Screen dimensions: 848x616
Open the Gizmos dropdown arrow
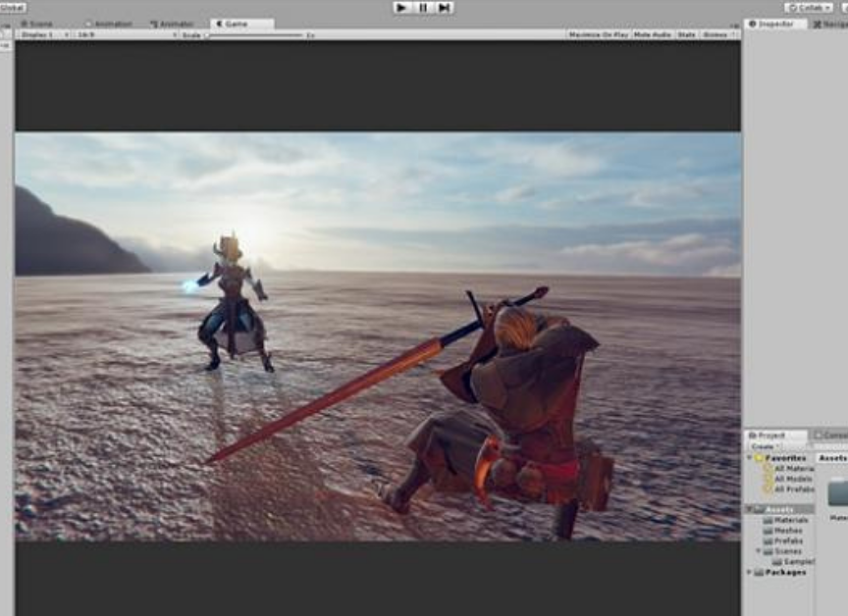(733, 34)
